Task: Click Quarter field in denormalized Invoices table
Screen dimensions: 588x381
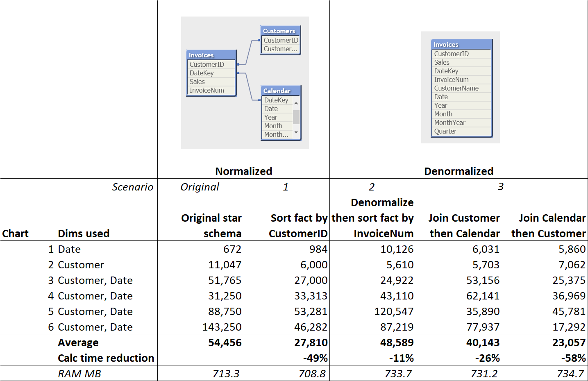Action: 462,131
